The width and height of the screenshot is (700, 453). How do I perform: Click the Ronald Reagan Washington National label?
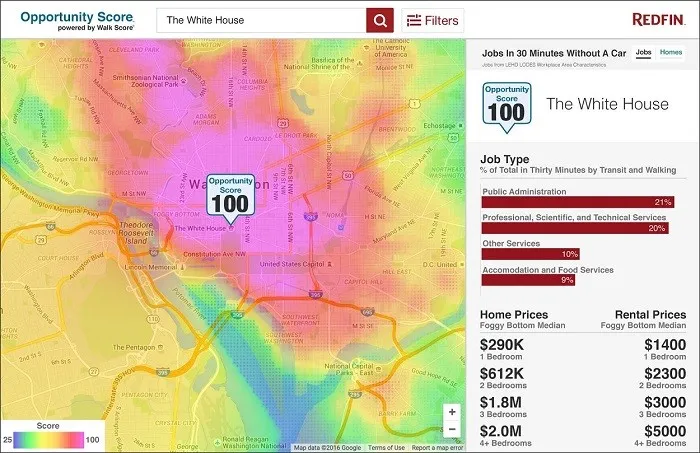click(x=254, y=442)
